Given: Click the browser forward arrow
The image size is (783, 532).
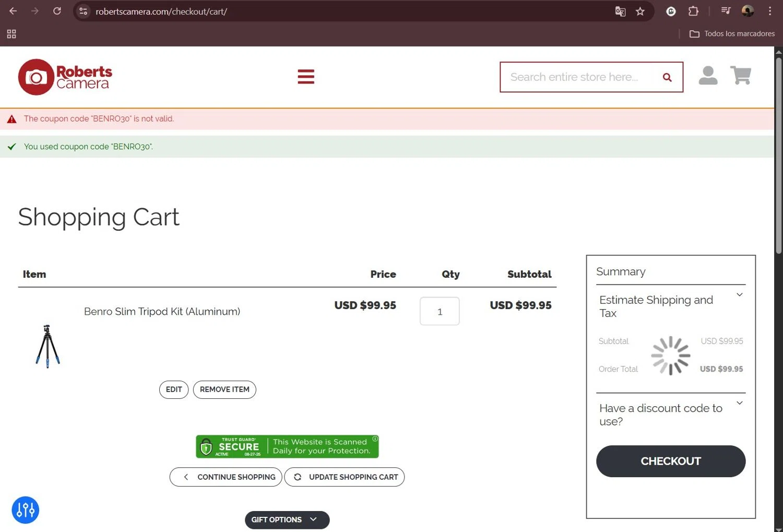Looking at the screenshot, I should 35,11.
